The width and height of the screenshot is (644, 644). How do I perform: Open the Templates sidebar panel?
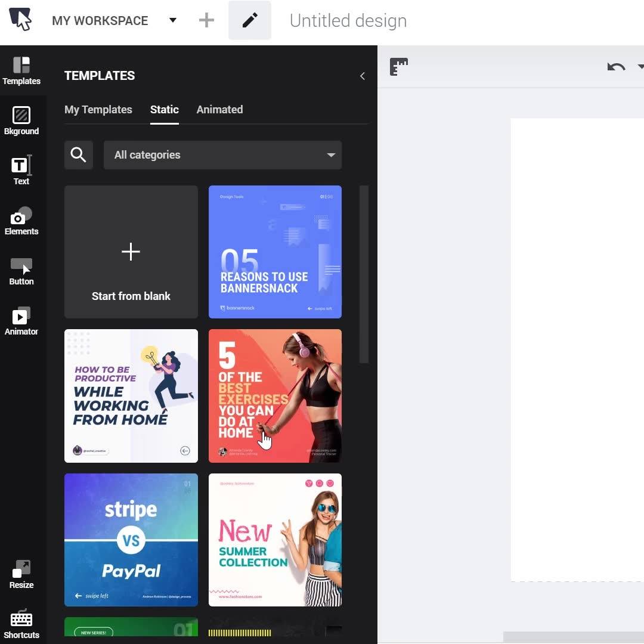(x=21, y=70)
